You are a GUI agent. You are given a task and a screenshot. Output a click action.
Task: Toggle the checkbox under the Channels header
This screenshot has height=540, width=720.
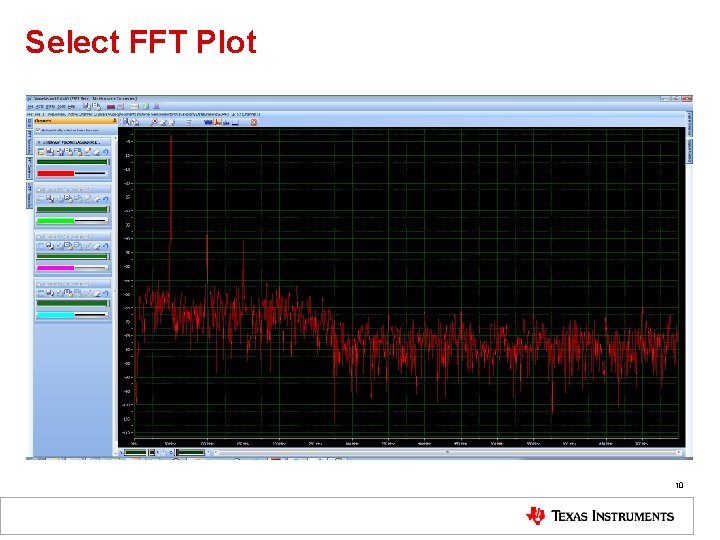tap(38, 130)
